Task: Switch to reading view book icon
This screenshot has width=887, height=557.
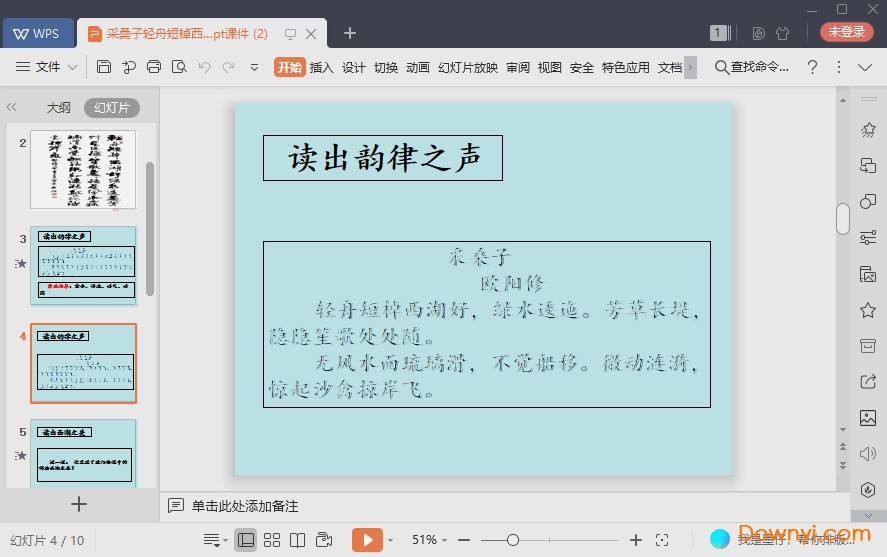Action: tap(298, 540)
